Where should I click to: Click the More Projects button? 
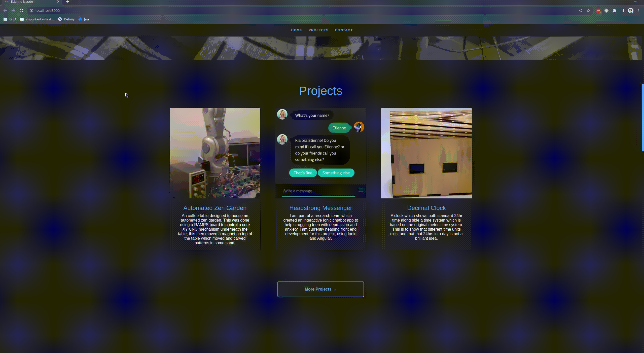pyautogui.click(x=320, y=289)
